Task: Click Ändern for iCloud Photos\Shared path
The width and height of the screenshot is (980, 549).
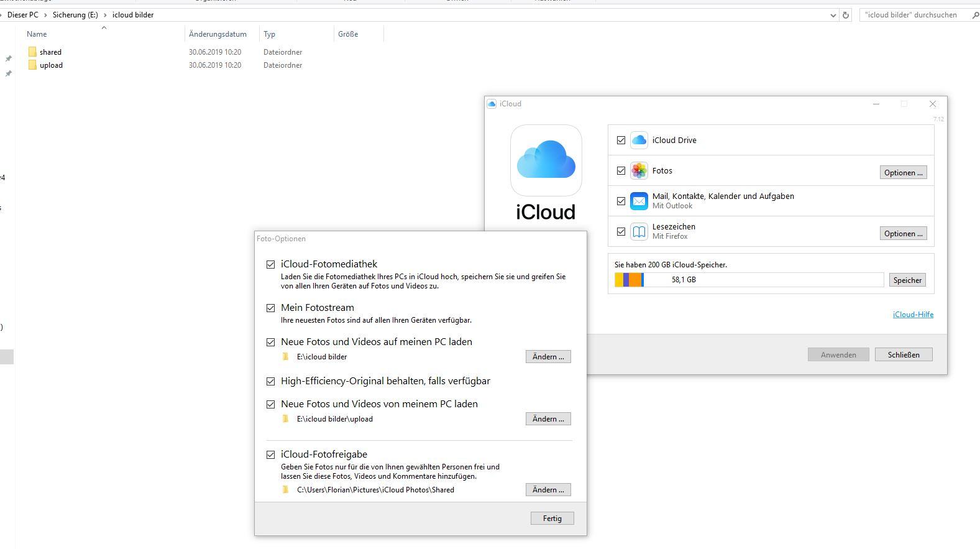Action: 548,489
